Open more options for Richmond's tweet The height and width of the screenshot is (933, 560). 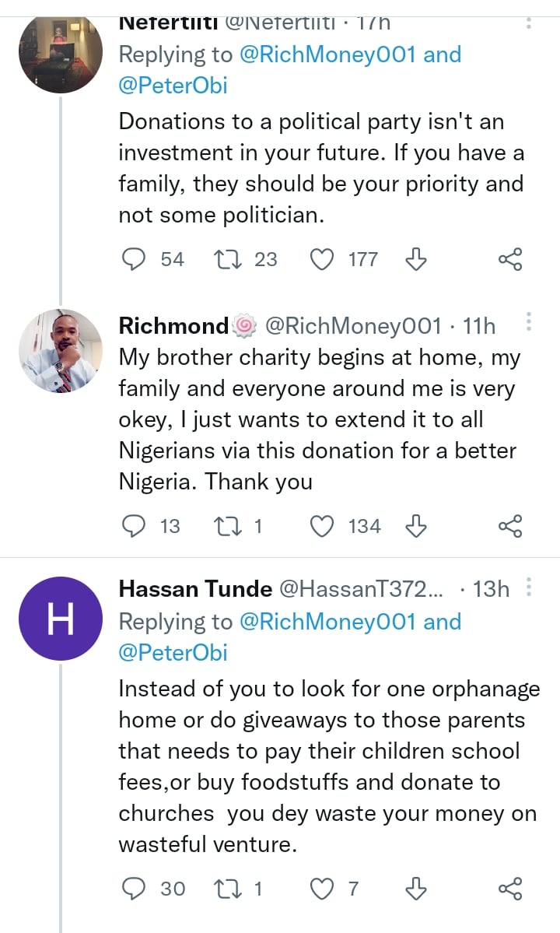click(529, 322)
